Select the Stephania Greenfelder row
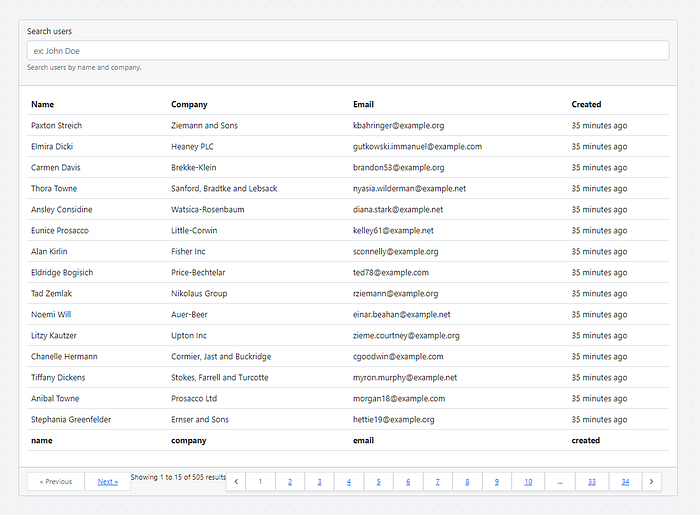Image resolution: width=700 pixels, height=515 pixels. pos(348,419)
